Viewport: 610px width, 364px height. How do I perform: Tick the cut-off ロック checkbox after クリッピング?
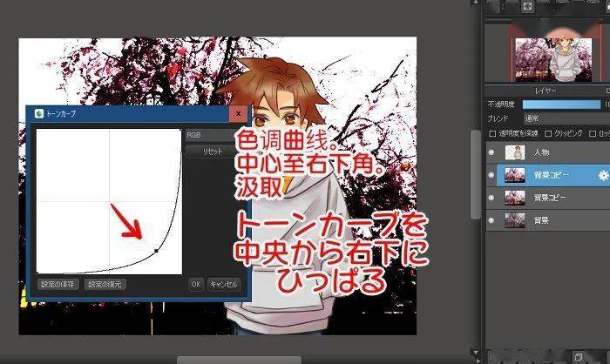(x=593, y=134)
